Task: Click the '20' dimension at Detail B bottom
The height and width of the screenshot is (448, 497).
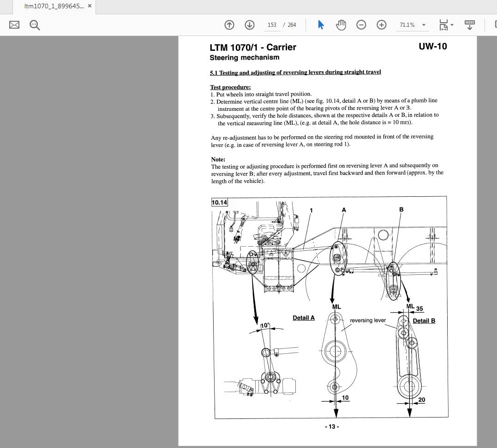Action: click(x=422, y=400)
